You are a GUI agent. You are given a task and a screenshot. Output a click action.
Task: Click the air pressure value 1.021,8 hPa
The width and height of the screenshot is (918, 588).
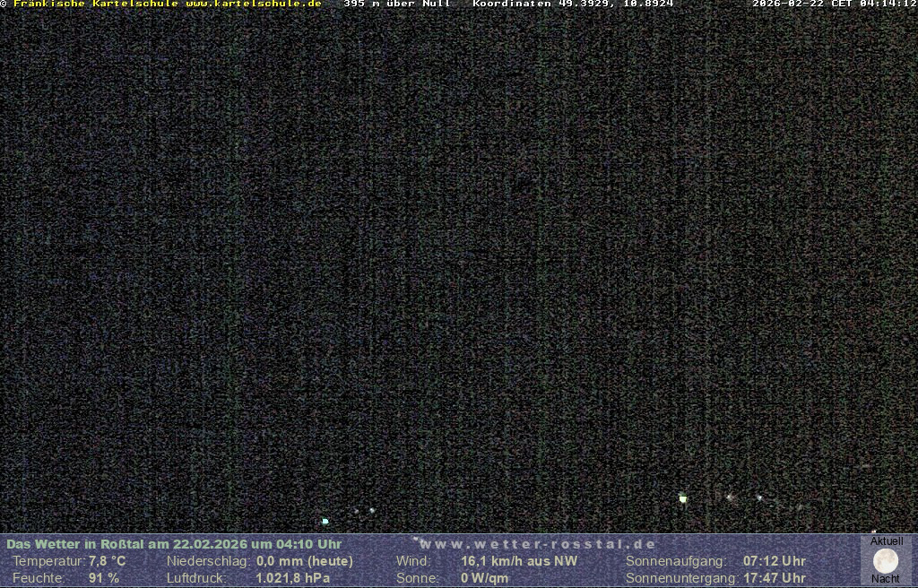292,578
